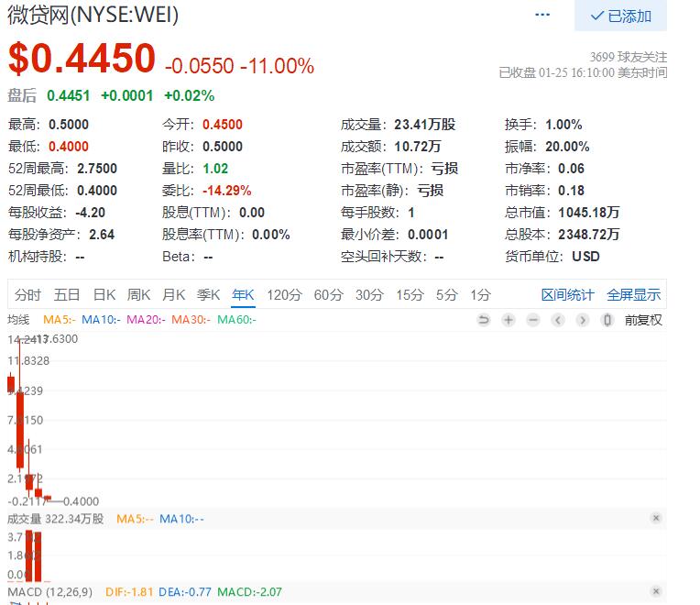Click the 成交量 value 23.41万股
Image resolution: width=700 pixels, height=605 pixels.
click(x=424, y=124)
